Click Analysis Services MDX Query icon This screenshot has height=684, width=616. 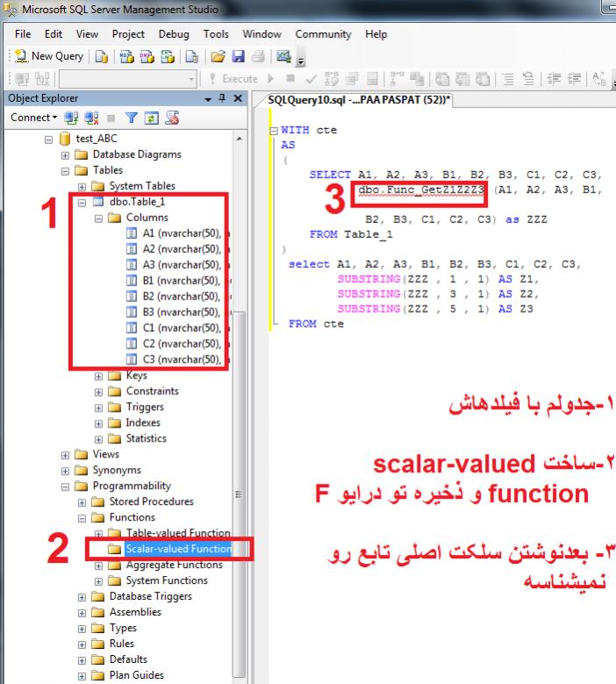pyautogui.click(x=126, y=57)
